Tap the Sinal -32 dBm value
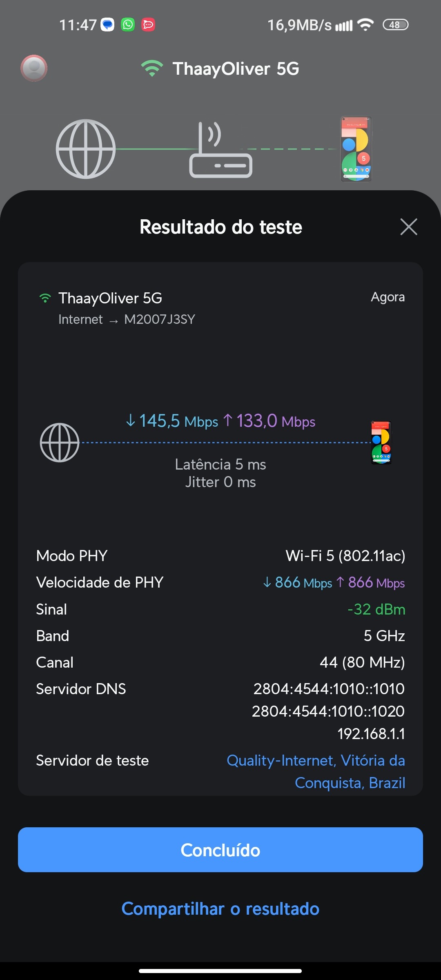This screenshot has height=980, width=441. 376,609
